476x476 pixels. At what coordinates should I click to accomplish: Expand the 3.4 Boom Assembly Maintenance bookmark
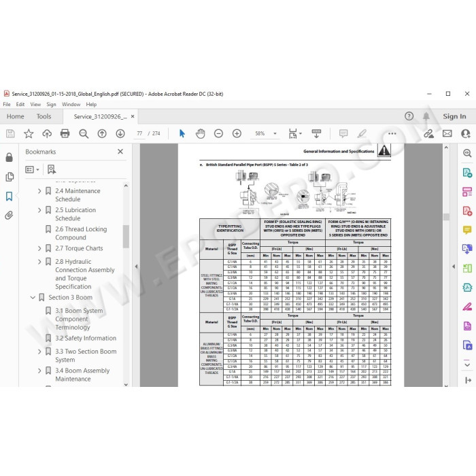tap(39, 371)
